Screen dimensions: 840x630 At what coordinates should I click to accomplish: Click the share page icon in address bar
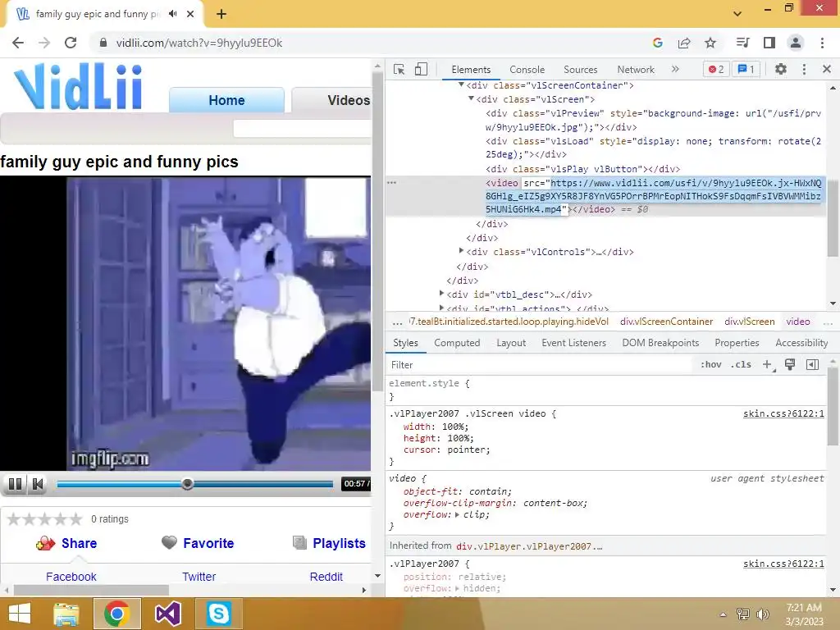(684, 43)
